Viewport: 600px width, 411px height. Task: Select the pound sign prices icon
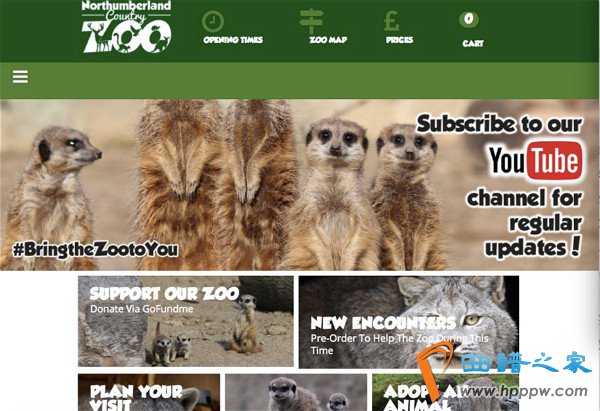(391, 21)
